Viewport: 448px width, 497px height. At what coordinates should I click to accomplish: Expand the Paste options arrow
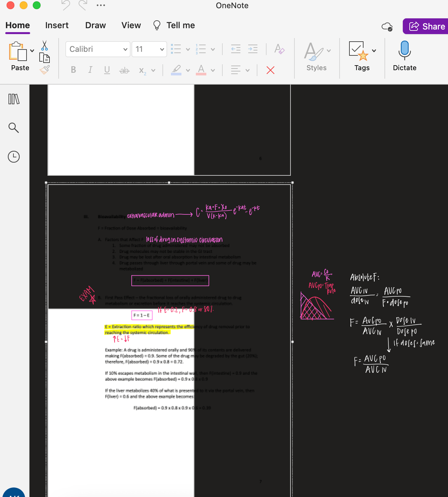(32, 50)
